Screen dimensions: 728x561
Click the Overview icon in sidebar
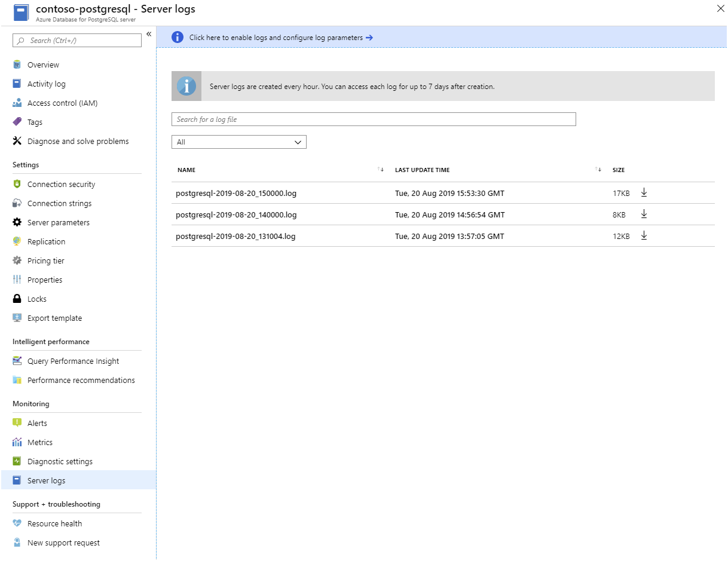point(17,65)
